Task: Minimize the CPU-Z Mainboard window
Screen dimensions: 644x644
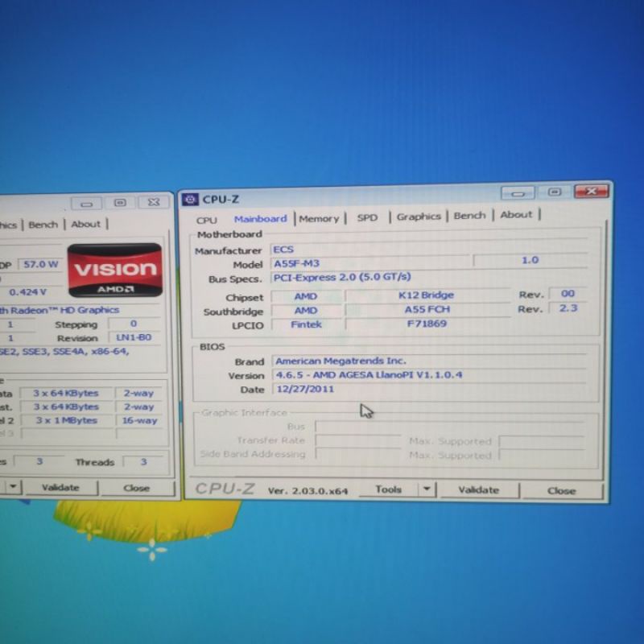Action: coord(517,193)
